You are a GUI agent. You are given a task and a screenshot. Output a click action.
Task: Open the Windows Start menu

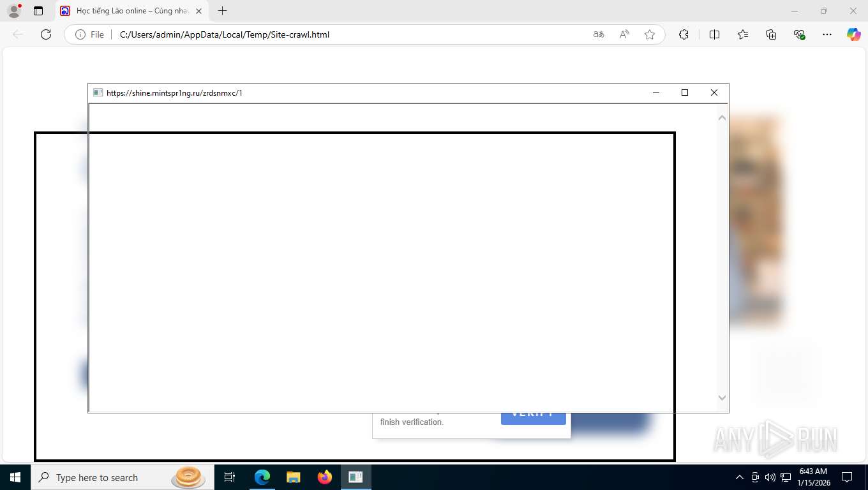click(x=15, y=477)
